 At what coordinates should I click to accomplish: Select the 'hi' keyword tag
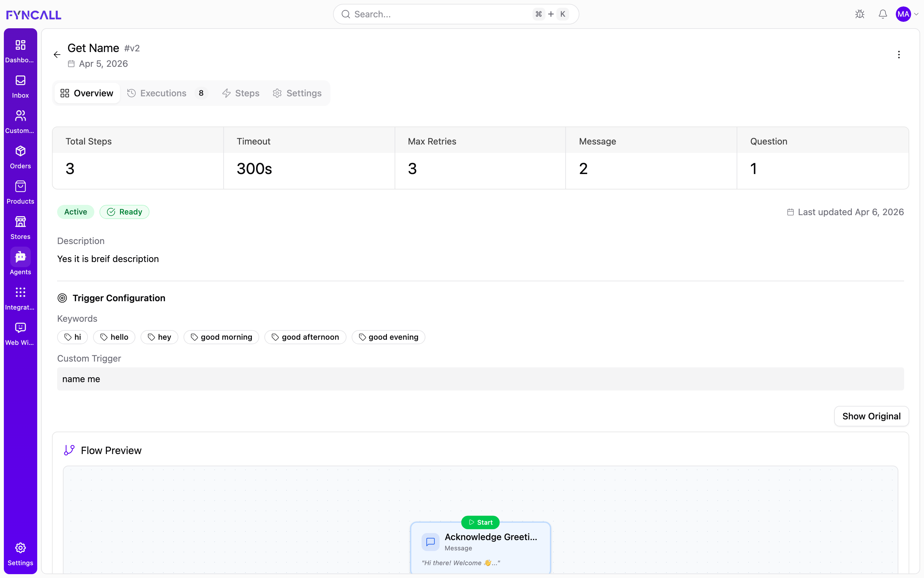click(x=73, y=337)
